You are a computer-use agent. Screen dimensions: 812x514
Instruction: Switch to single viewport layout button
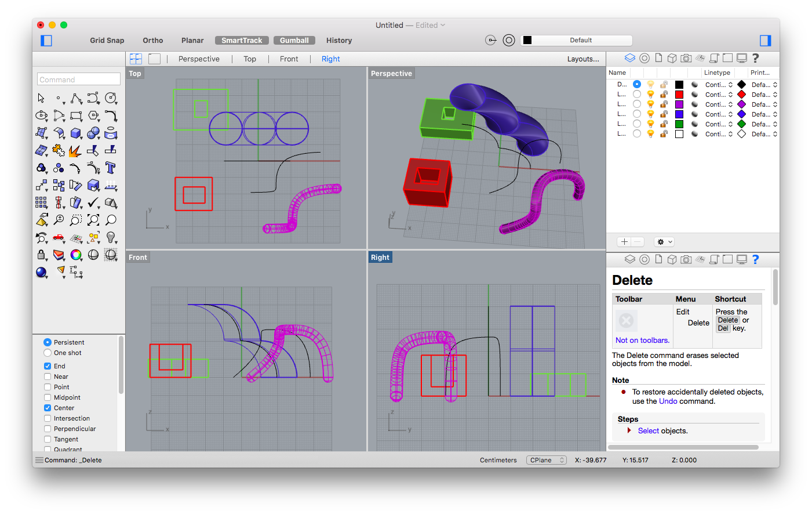click(154, 59)
